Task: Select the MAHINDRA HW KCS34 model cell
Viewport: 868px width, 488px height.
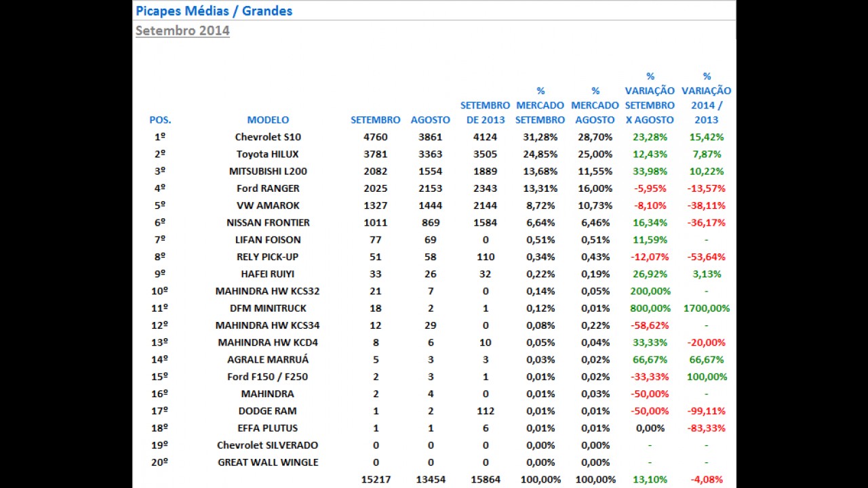Action: [x=268, y=325]
